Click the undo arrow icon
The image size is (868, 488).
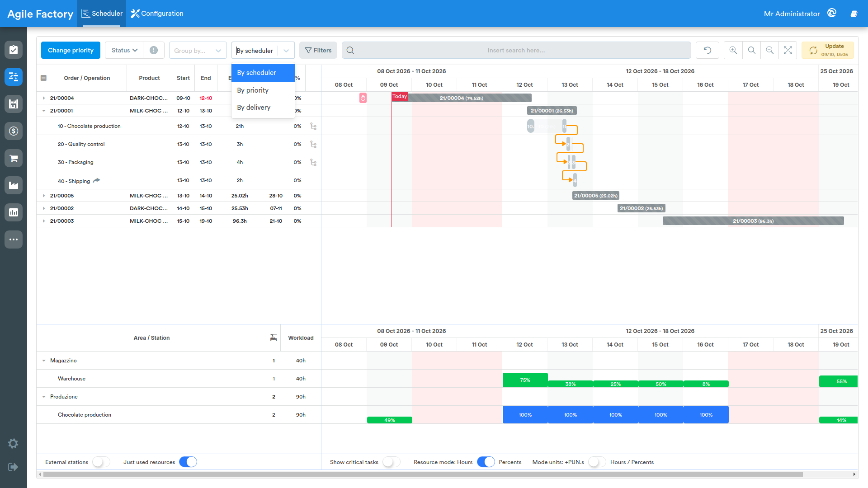tap(708, 50)
